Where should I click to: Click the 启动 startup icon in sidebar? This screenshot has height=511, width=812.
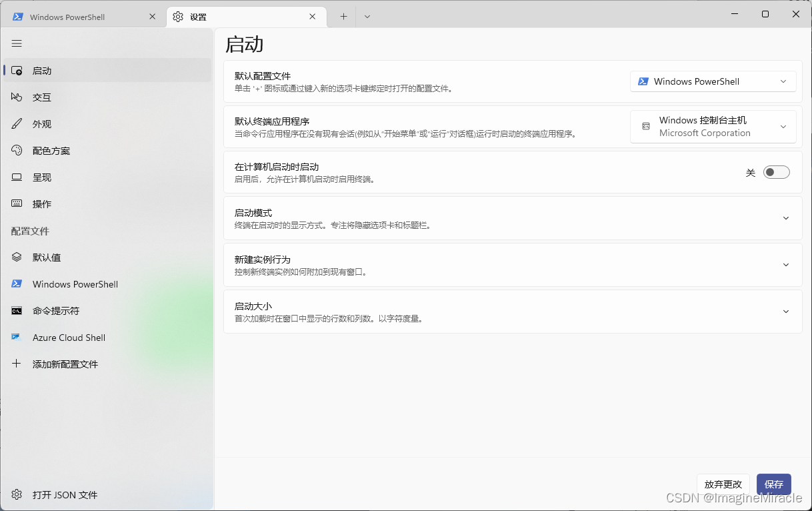click(17, 71)
